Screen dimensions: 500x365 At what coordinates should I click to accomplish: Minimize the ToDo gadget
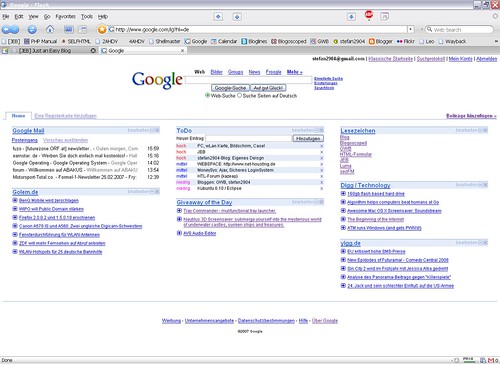[317, 130]
